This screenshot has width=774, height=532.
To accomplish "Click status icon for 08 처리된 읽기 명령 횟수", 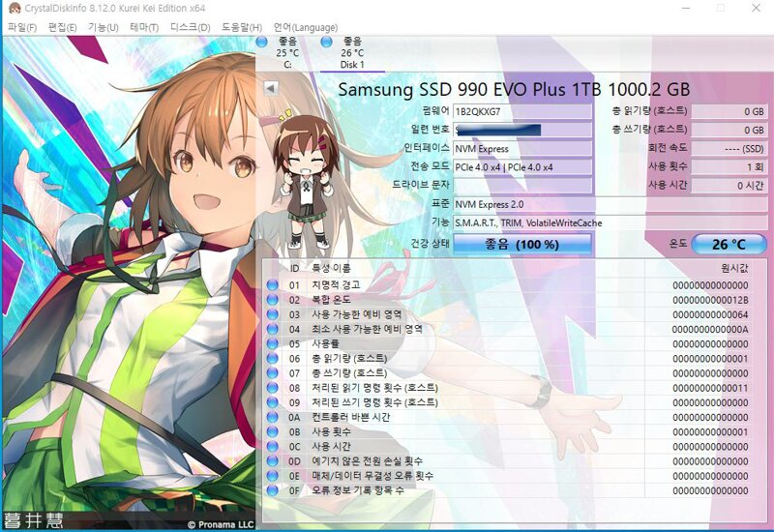I will tap(272, 388).
